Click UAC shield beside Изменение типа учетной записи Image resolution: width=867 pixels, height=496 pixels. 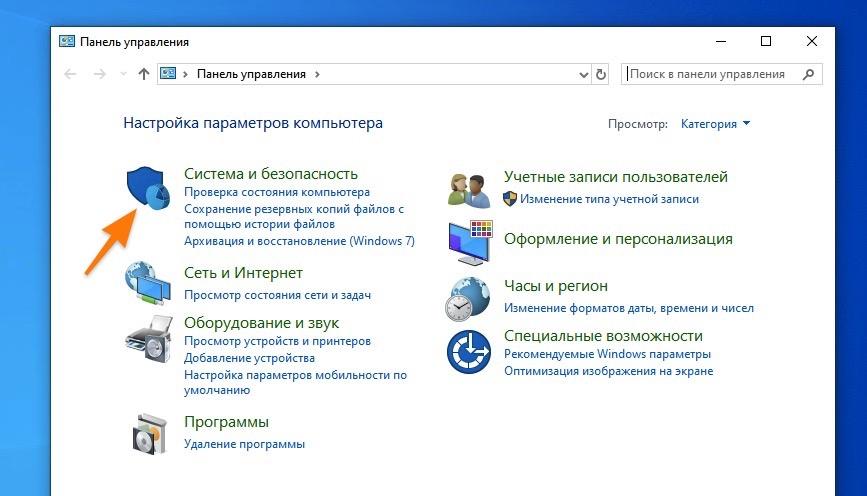(510, 199)
